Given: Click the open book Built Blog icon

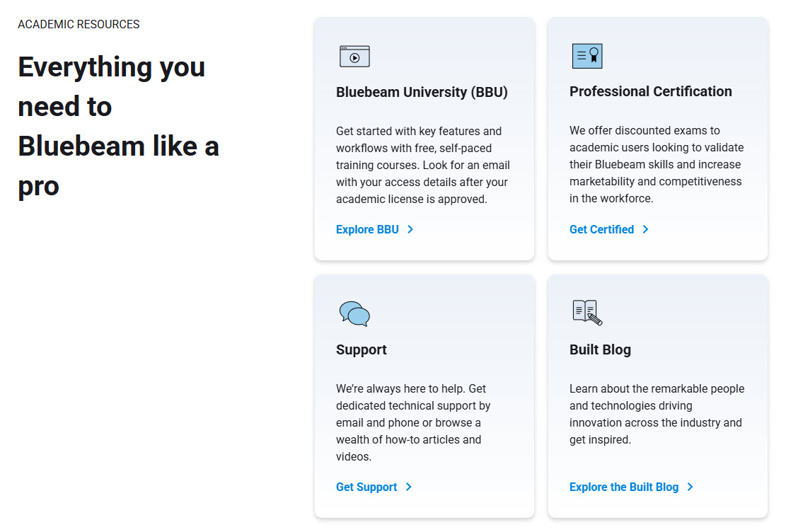Looking at the screenshot, I should tap(587, 313).
